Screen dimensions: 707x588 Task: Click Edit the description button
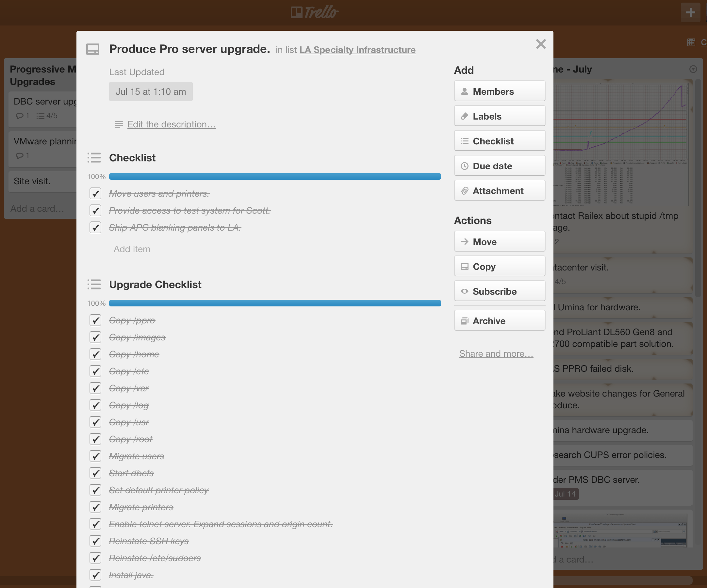pos(165,124)
